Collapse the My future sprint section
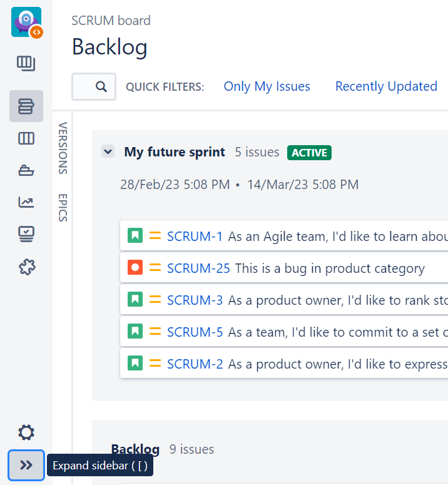The width and height of the screenshot is (448, 485). point(108,151)
